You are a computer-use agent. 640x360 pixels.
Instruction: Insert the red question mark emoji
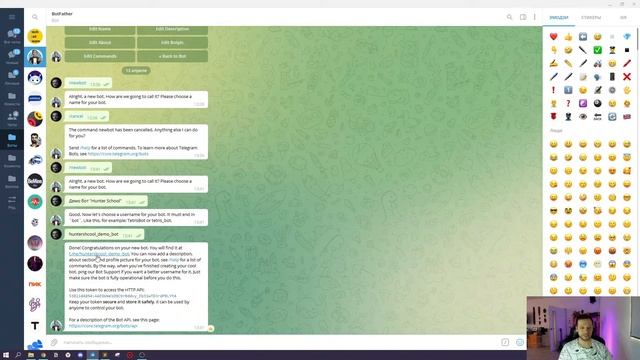[x=568, y=104]
